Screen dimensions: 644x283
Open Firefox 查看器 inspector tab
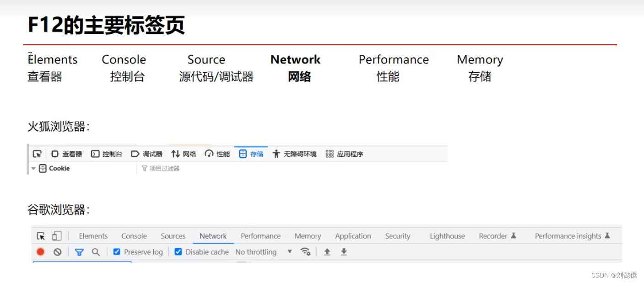[x=66, y=154]
